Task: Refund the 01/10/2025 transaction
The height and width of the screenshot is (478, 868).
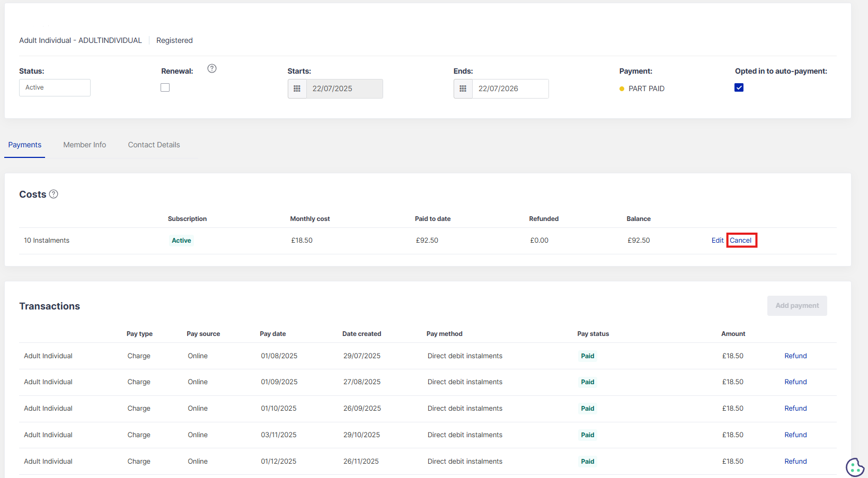Action: point(795,408)
